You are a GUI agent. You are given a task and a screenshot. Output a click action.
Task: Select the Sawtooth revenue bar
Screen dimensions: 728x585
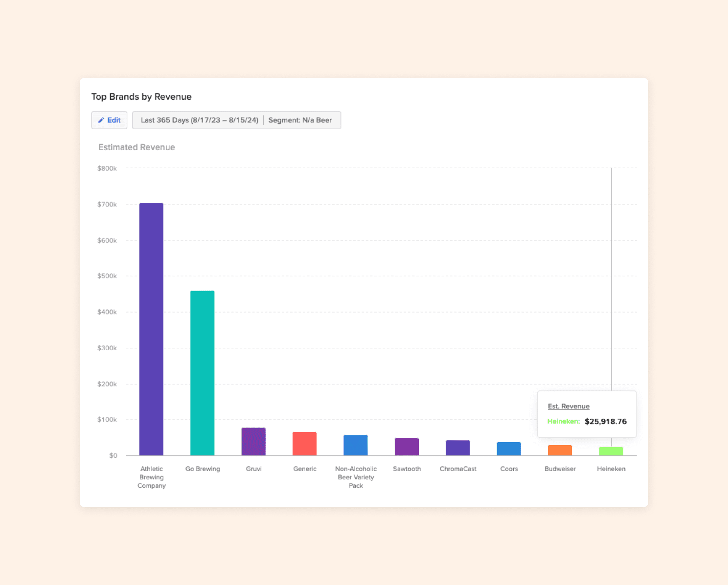click(407, 447)
